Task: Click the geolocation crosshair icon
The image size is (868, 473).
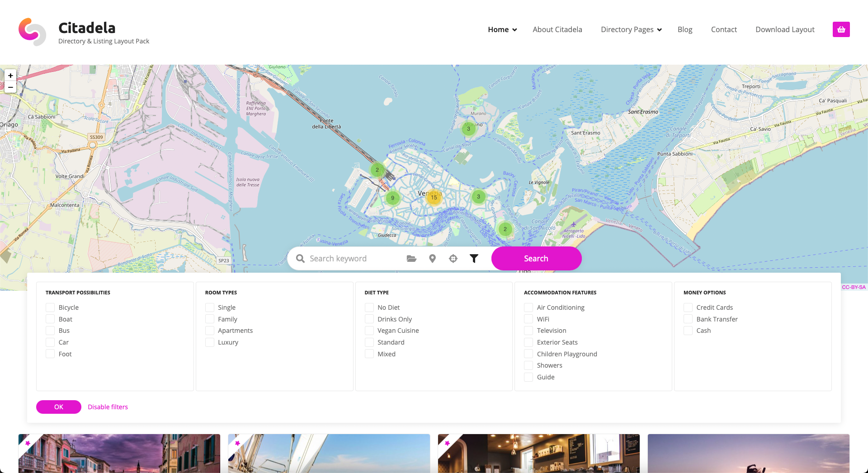Action: 453,259
